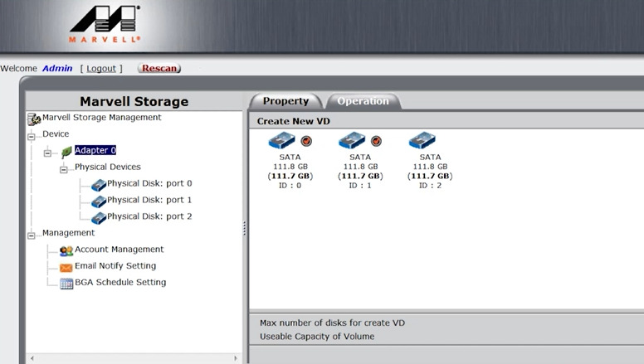Click the Device tree label
Screen dimensions: 644x364
click(56, 133)
